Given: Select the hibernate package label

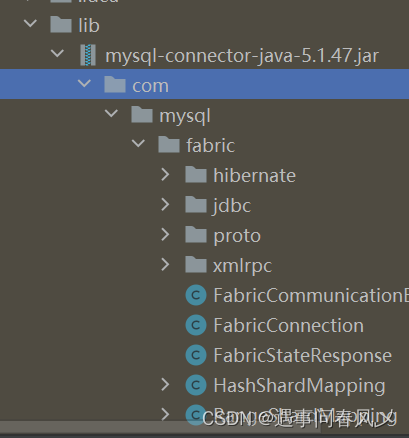Looking at the screenshot, I should click(255, 175).
